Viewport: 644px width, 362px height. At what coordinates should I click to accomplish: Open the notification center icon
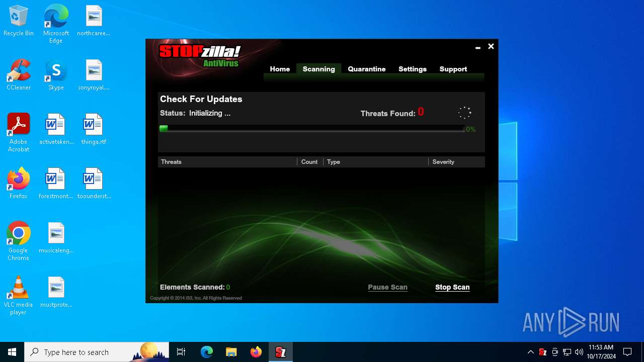click(627, 352)
